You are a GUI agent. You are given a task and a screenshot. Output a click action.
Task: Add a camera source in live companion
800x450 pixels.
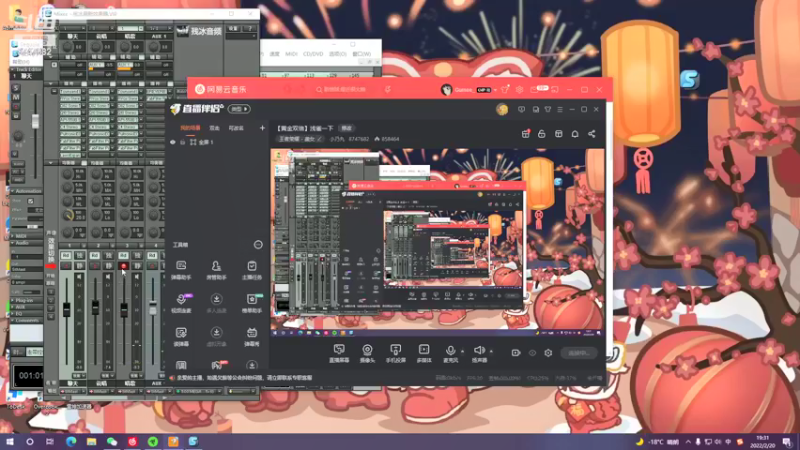click(x=367, y=353)
